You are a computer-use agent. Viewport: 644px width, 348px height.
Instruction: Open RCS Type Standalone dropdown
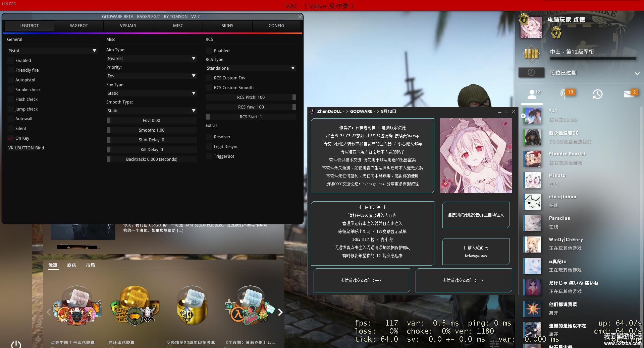[251, 68]
